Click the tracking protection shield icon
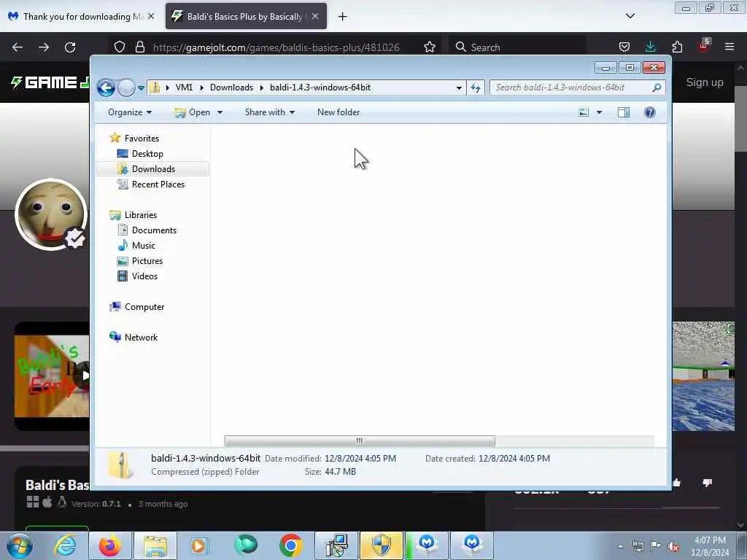 (120, 47)
